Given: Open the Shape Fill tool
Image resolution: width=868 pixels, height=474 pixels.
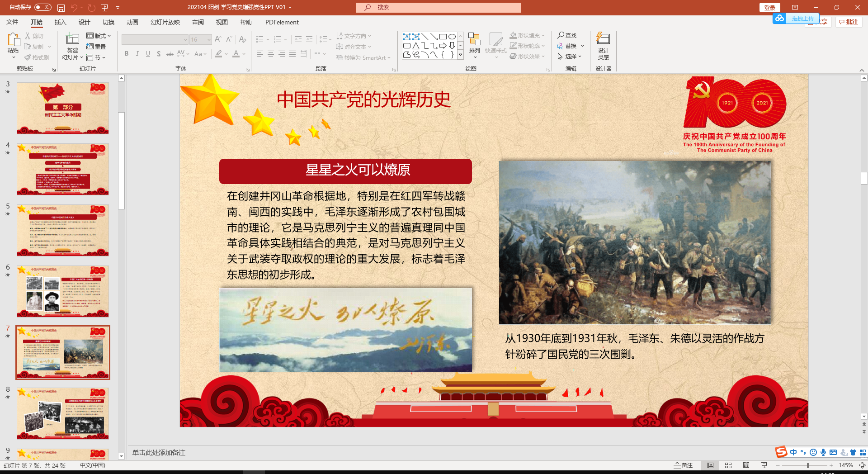Looking at the screenshot, I should tap(526, 35).
